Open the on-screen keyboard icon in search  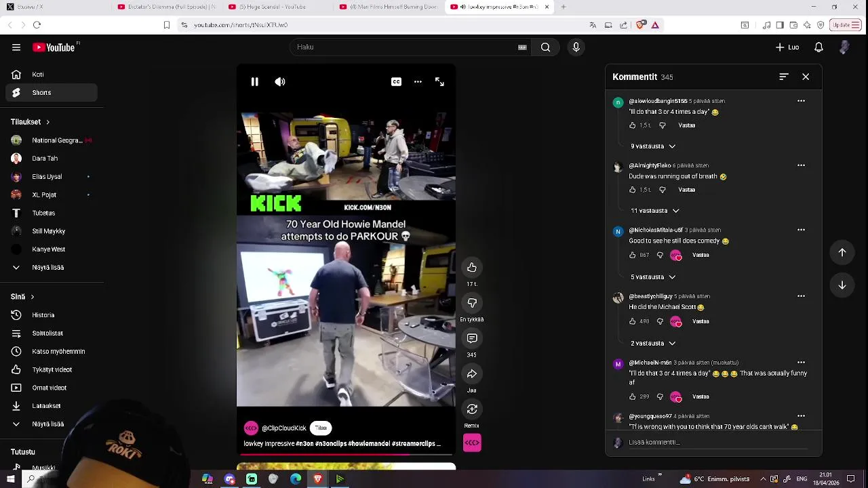(x=522, y=47)
